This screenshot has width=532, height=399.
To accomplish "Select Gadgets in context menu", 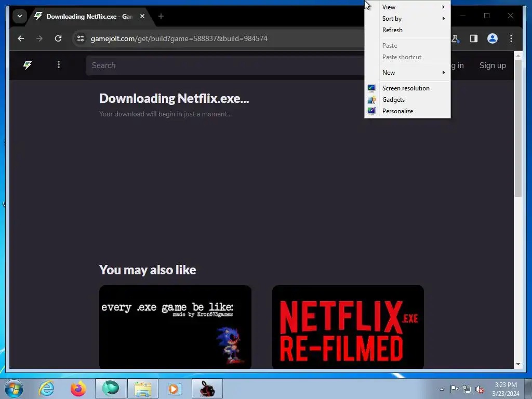I will [x=407, y=100].
